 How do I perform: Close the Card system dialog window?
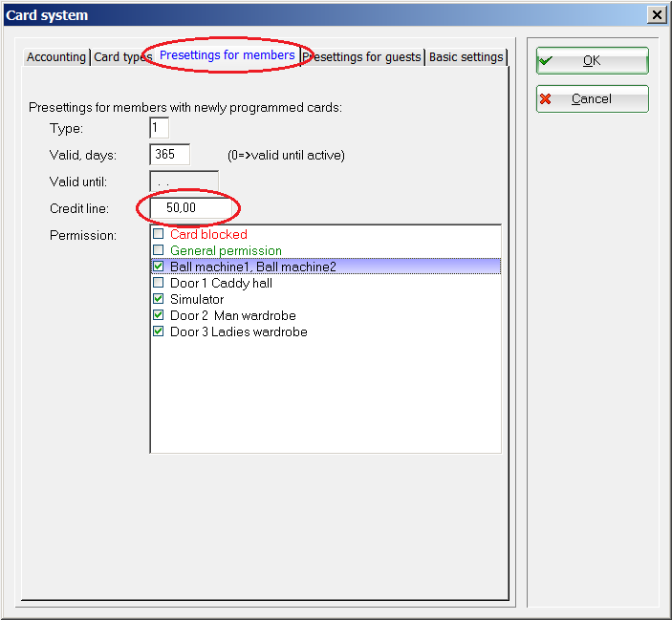pos(657,14)
